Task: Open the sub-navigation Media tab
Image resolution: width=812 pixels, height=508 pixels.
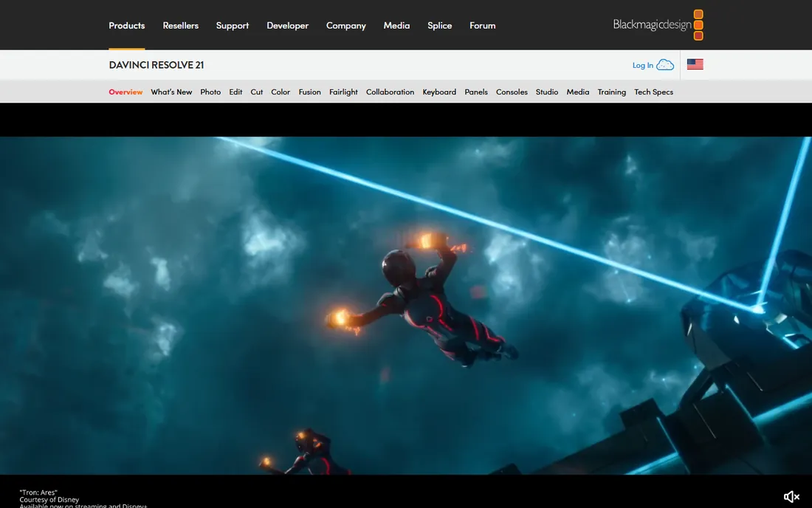Action: 578,92
